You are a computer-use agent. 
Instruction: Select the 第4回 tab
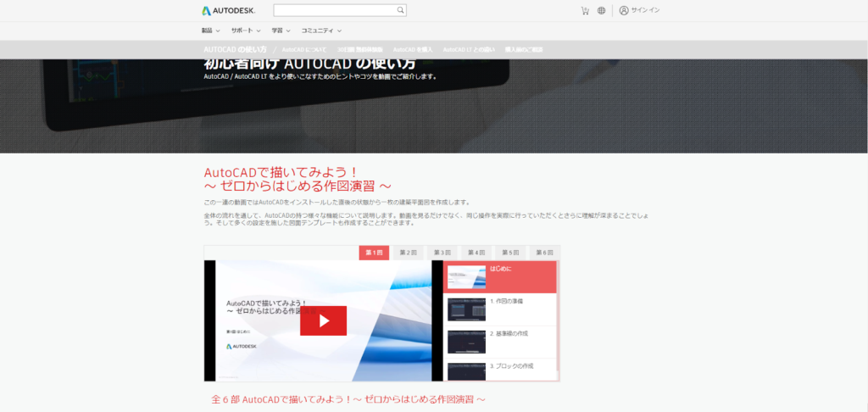coord(476,253)
